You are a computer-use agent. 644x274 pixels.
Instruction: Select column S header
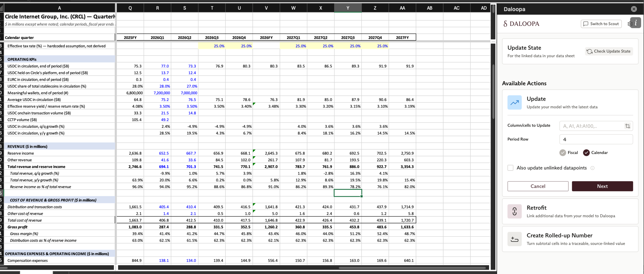pos(185,8)
